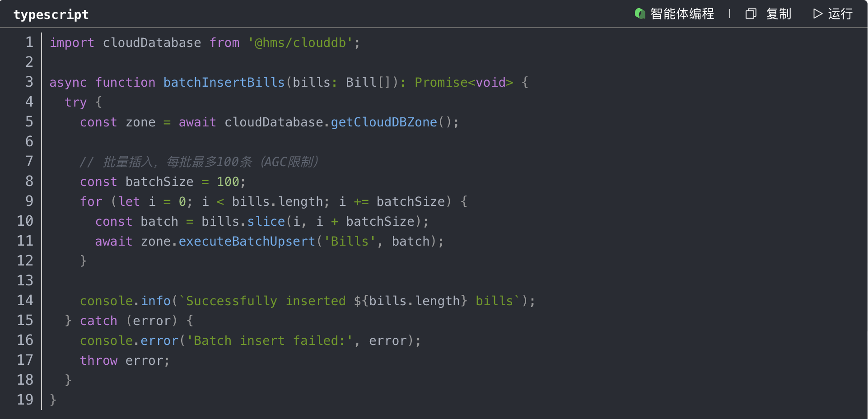The height and width of the screenshot is (419, 868).
Task: Click the 'Bills' string argument
Action: click(x=350, y=242)
